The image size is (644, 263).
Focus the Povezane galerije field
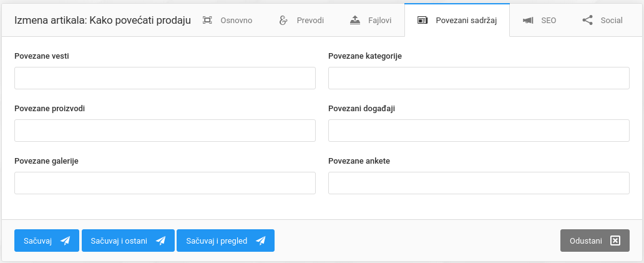click(x=165, y=183)
